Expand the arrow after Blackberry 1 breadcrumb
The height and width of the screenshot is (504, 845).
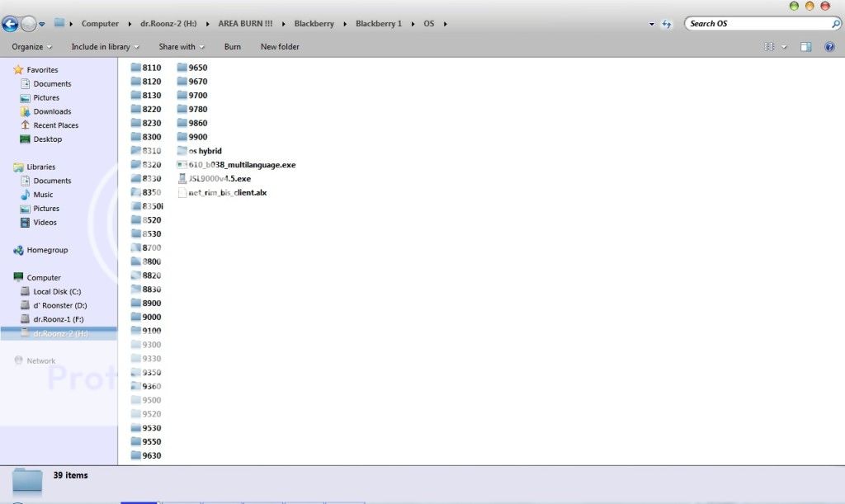[x=413, y=24]
